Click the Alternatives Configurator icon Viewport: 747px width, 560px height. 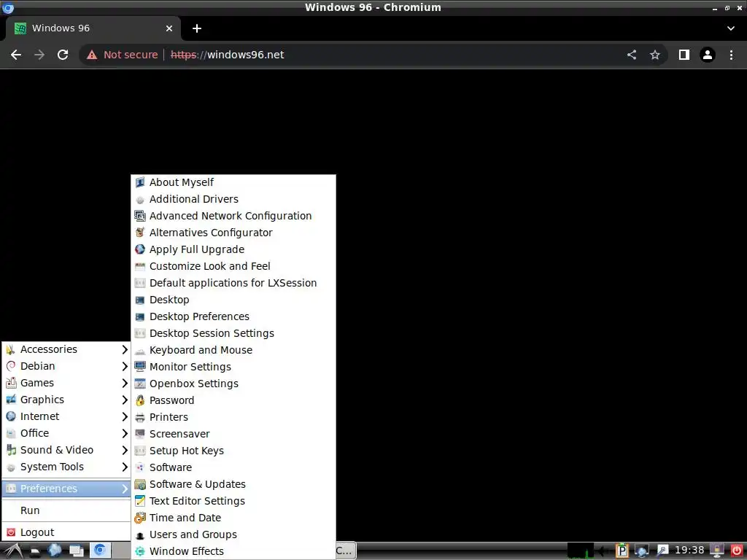139,233
